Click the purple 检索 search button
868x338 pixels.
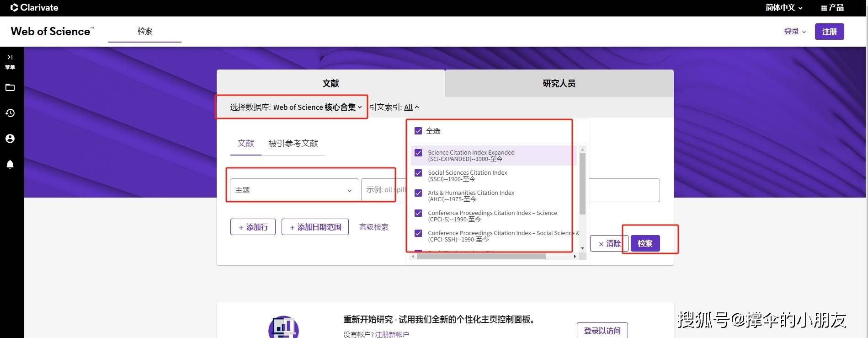pos(645,243)
